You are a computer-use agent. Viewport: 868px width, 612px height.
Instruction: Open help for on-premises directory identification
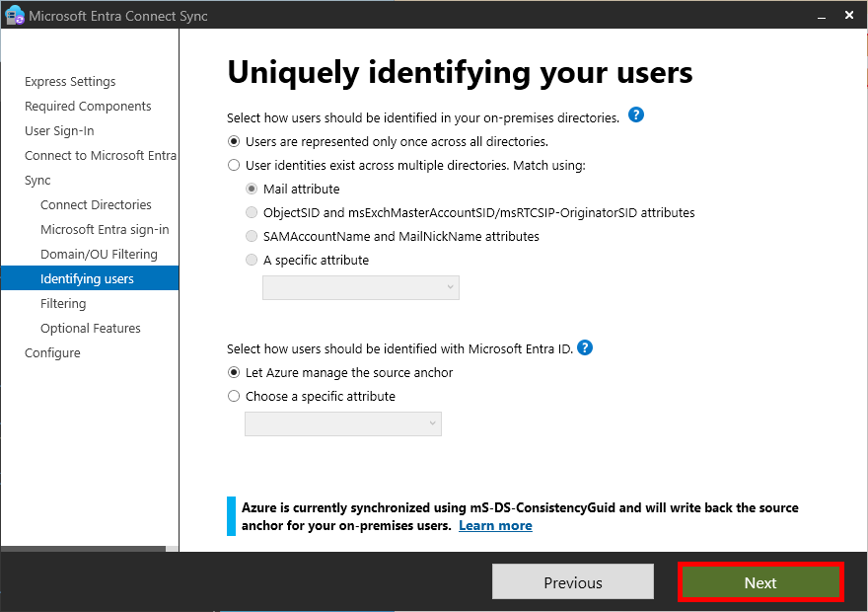pos(635,115)
